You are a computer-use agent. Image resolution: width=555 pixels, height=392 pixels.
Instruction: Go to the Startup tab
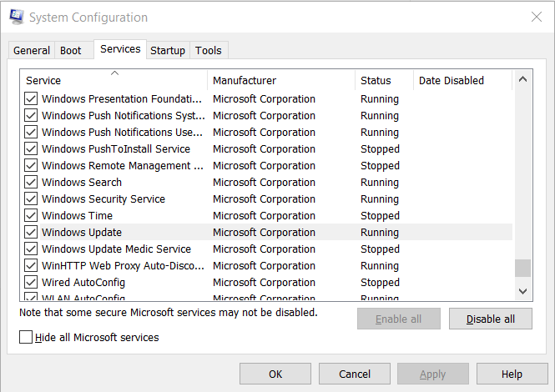(x=168, y=50)
